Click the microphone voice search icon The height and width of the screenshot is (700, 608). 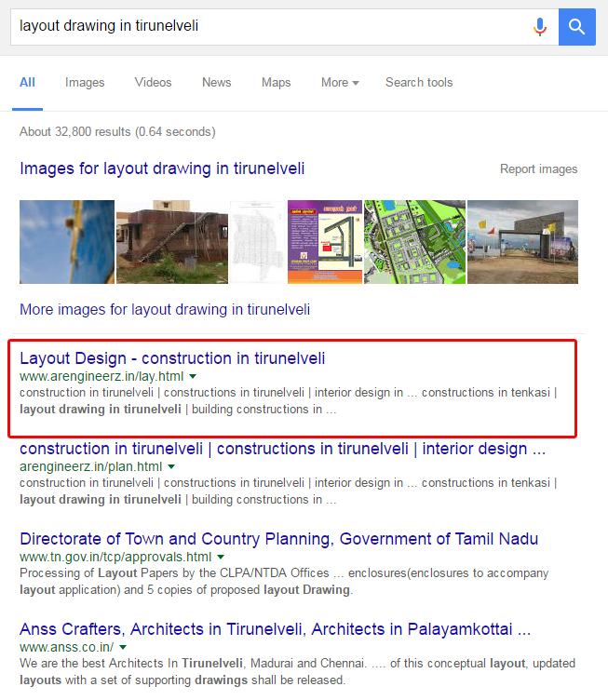[x=540, y=27]
